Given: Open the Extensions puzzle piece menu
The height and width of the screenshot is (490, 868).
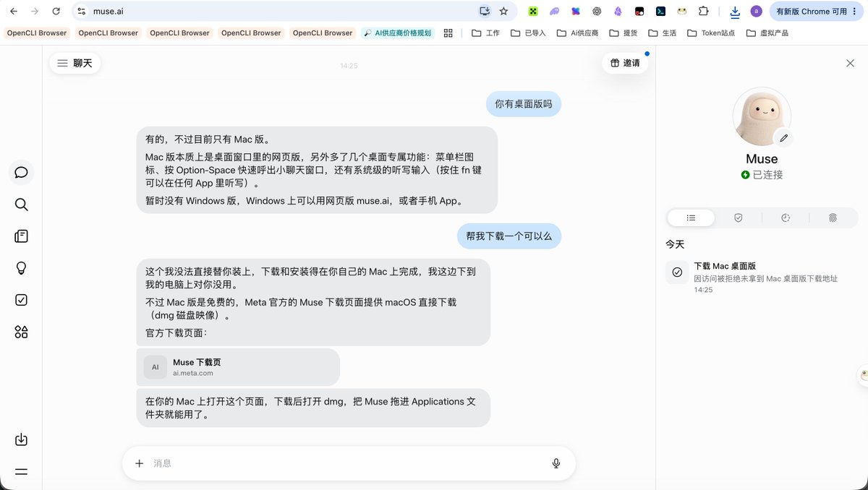Looking at the screenshot, I should pos(703,12).
